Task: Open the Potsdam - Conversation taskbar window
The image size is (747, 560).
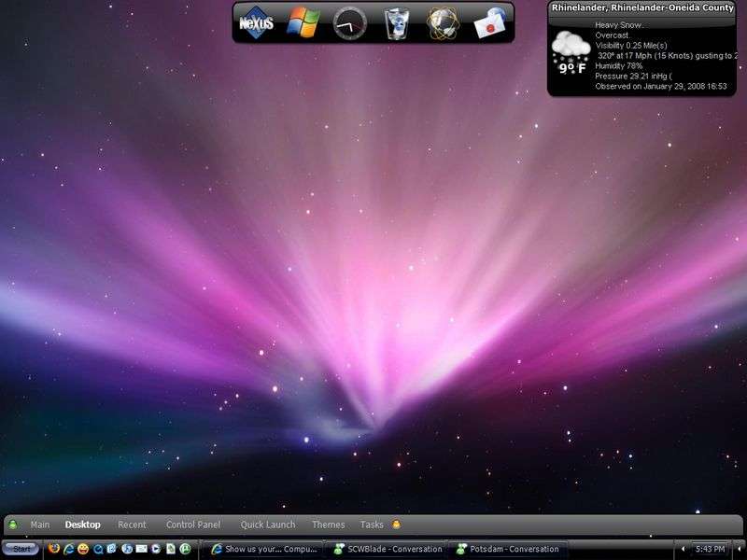Action: [508, 549]
